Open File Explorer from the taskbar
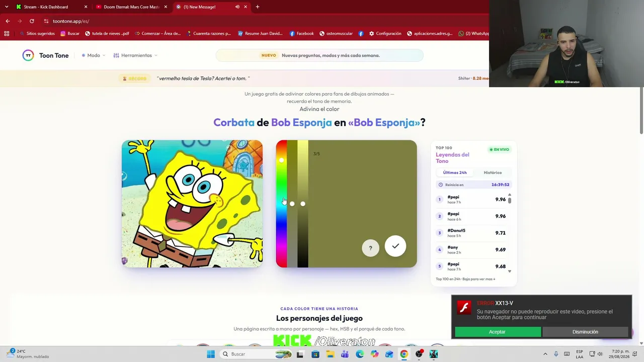 point(330,354)
